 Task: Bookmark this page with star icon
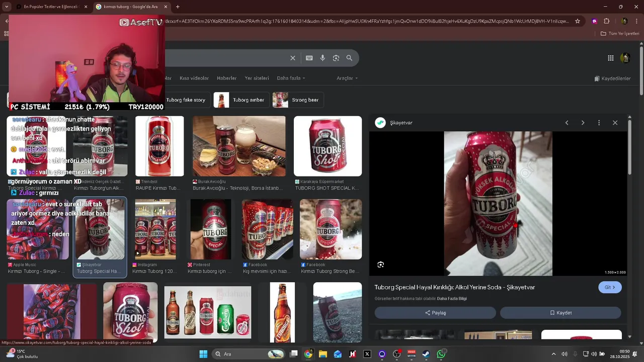tap(578, 21)
